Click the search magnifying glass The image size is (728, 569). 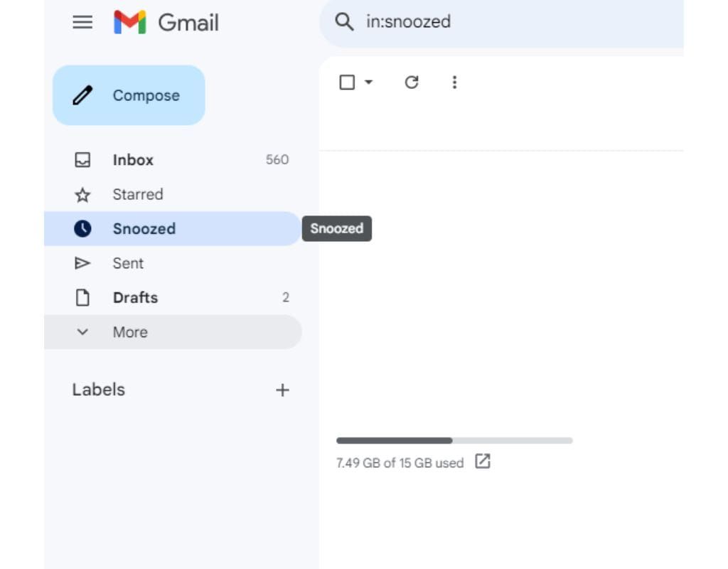[x=345, y=21]
